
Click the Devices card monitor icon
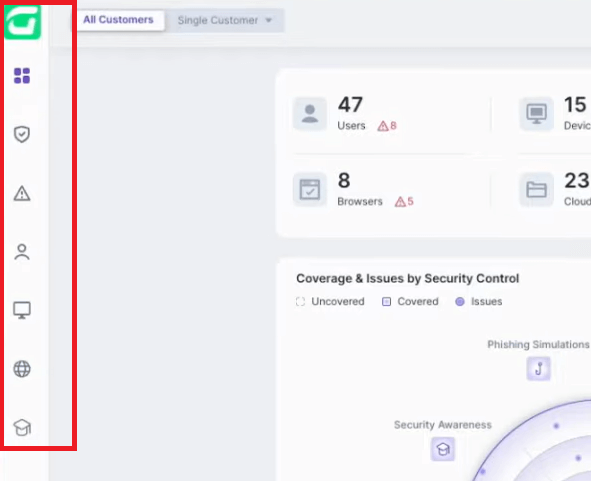point(536,114)
